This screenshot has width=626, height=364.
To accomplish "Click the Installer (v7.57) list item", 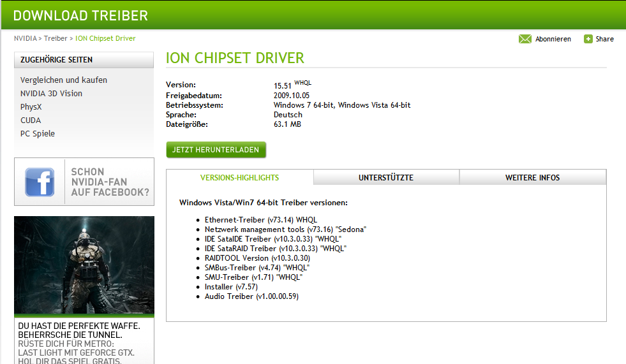I will pos(231,287).
